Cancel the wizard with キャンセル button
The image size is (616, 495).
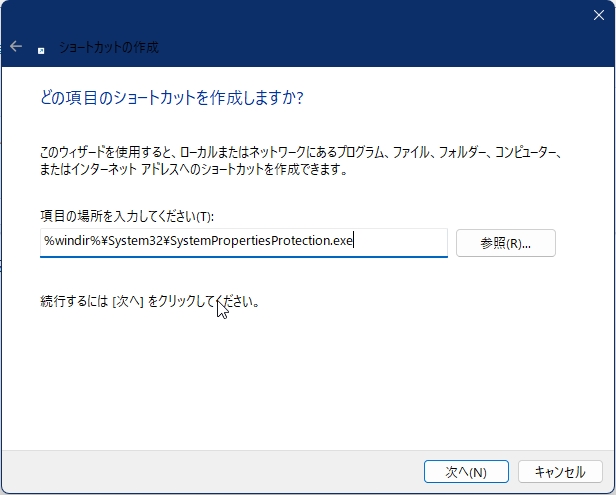coord(560,471)
